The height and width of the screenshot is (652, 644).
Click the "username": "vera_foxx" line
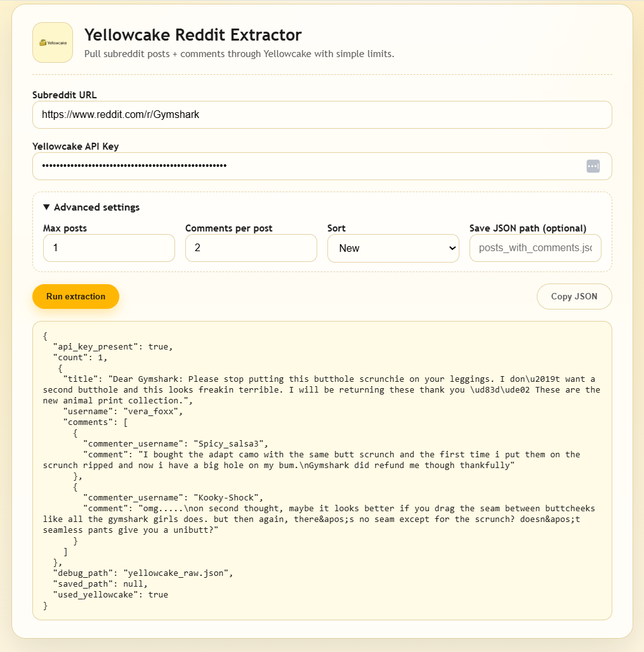[x=123, y=411]
